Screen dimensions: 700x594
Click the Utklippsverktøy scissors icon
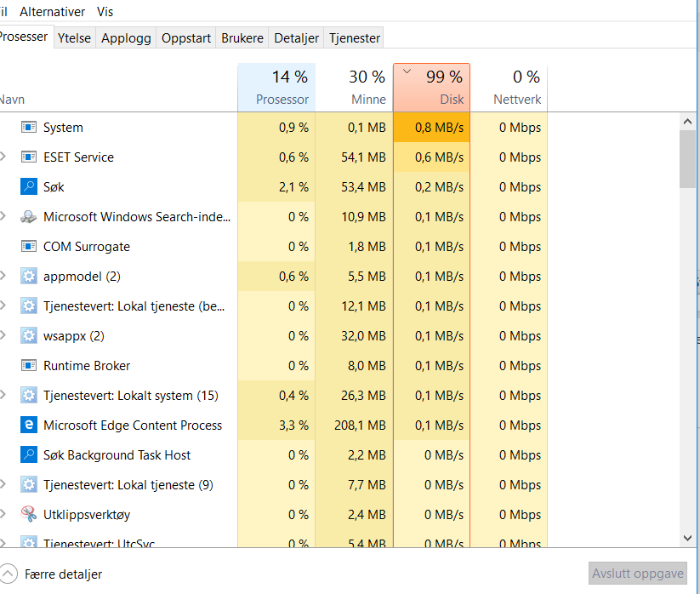point(29,515)
